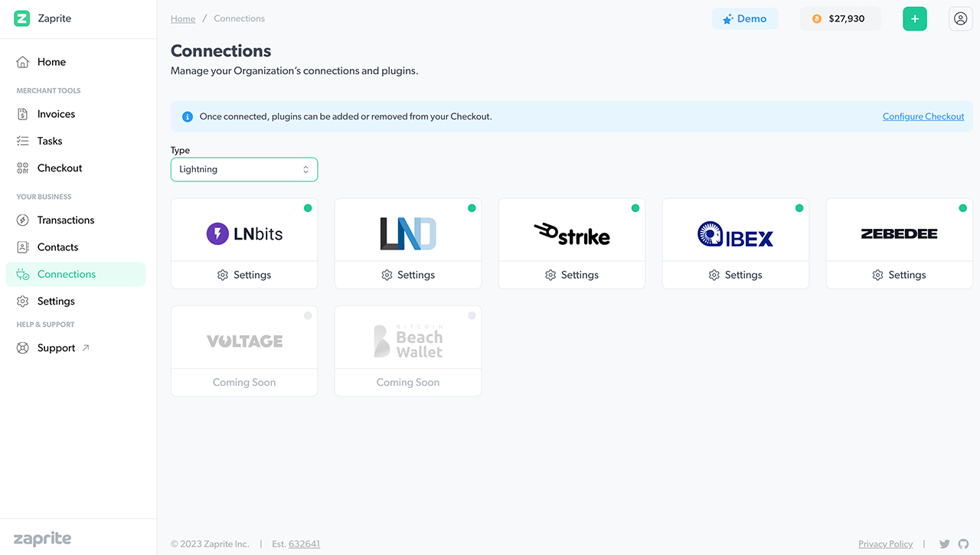Click the gray status dot on Voltage
Image resolution: width=980 pixels, height=555 pixels.
coord(308,315)
